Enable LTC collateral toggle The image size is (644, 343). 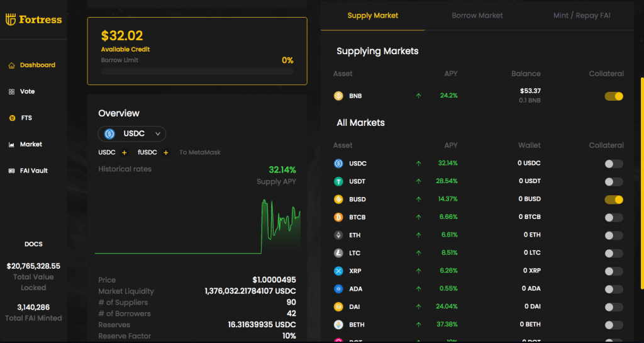click(x=614, y=254)
